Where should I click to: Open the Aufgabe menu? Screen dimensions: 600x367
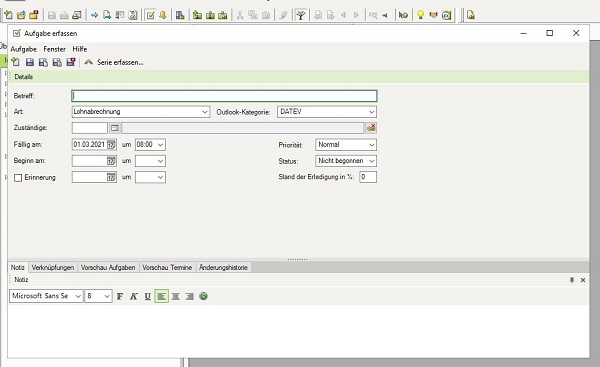(x=23, y=49)
